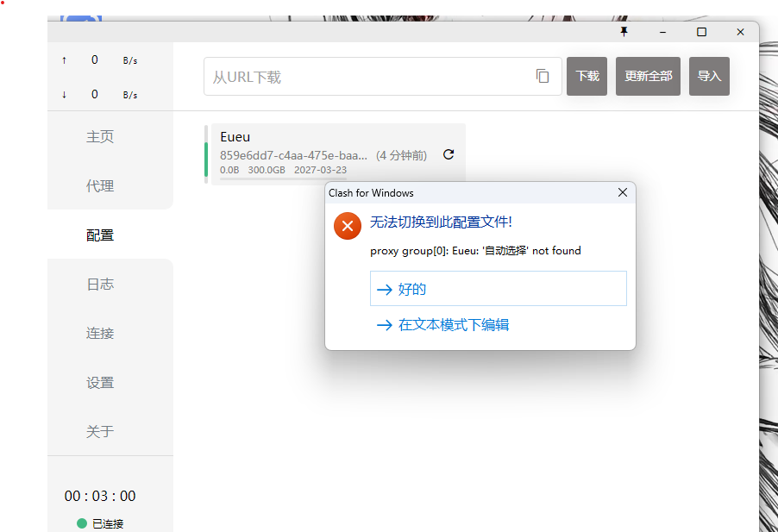Screen dimensions: 778x532
Task: Choose 在文本模式下编辑 option
Action: point(454,325)
